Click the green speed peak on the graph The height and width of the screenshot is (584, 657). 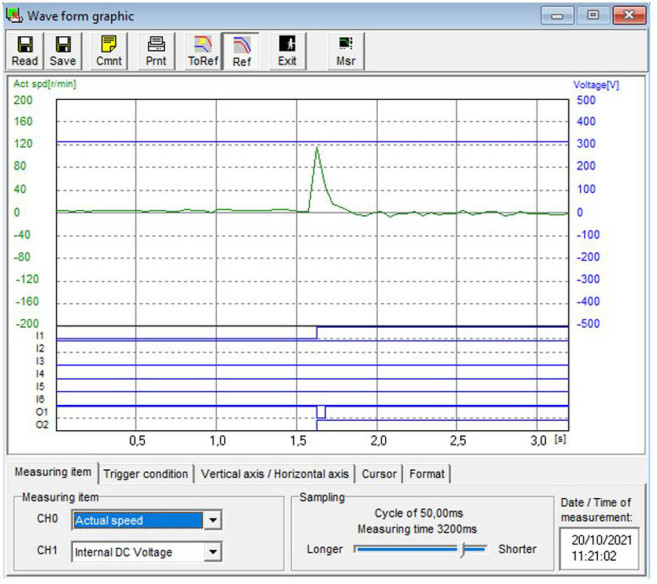click(317, 149)
